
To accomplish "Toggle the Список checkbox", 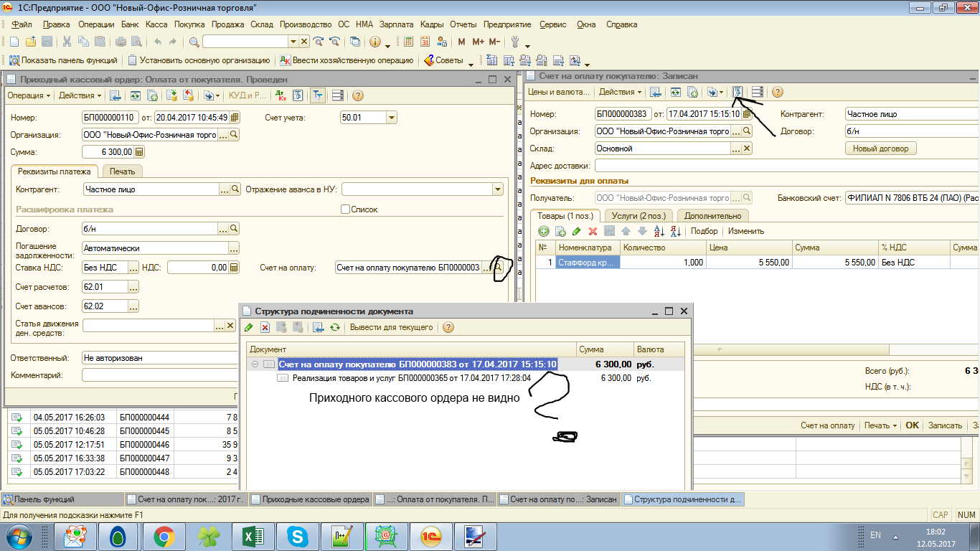I will (x=346, y=209).
